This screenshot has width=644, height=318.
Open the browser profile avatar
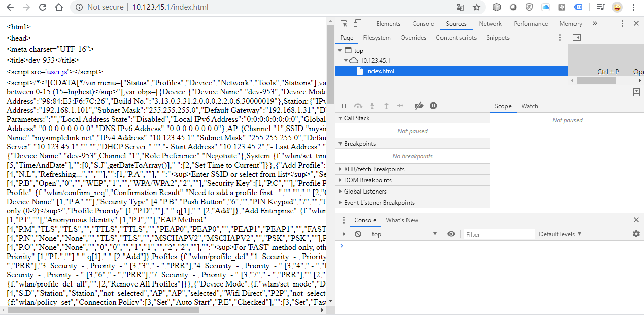click(x=617, y=7)
